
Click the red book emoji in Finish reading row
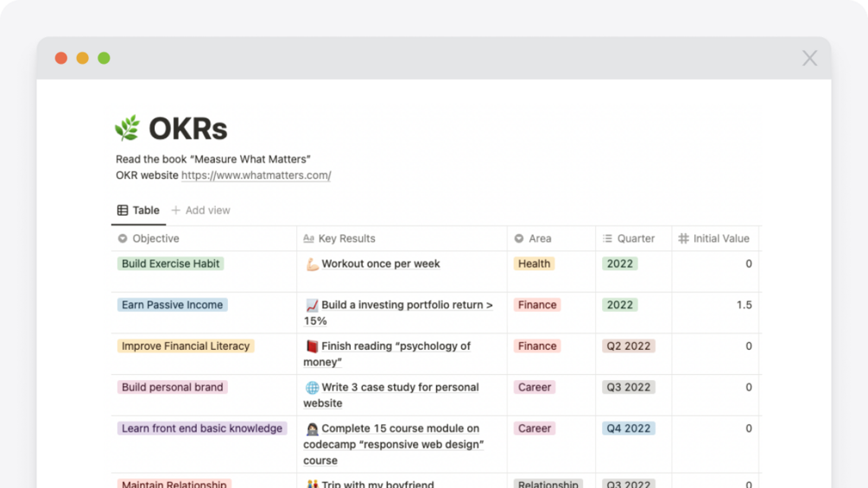pyautogui.click(x=312, y=346)
